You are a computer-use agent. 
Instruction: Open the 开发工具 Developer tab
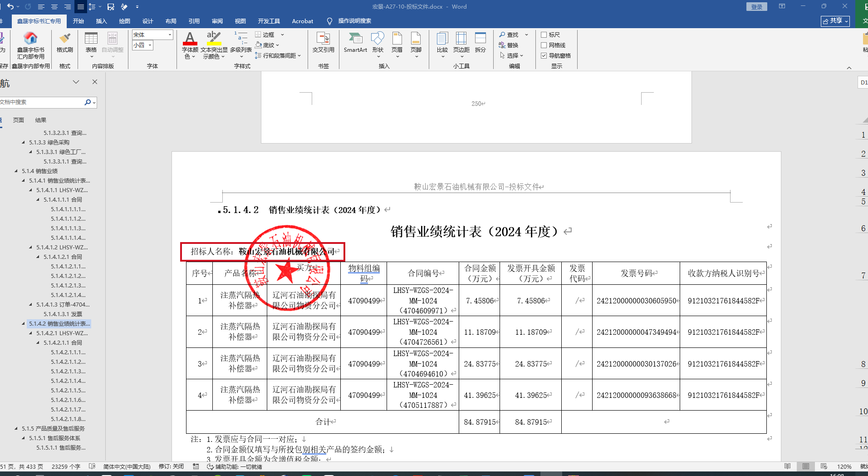269,21
